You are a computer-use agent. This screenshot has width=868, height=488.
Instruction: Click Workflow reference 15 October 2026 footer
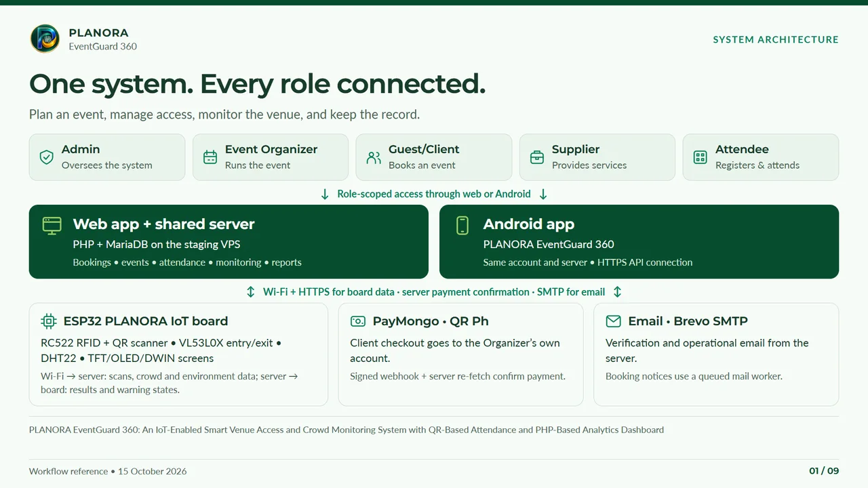click(x=108, y=471)
